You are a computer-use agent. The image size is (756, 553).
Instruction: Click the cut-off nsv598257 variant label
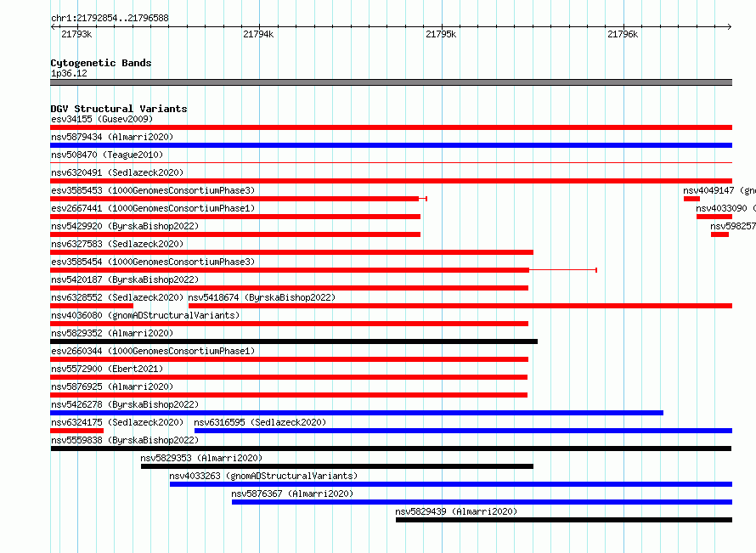pyautogui.click(x=733, y=226)
